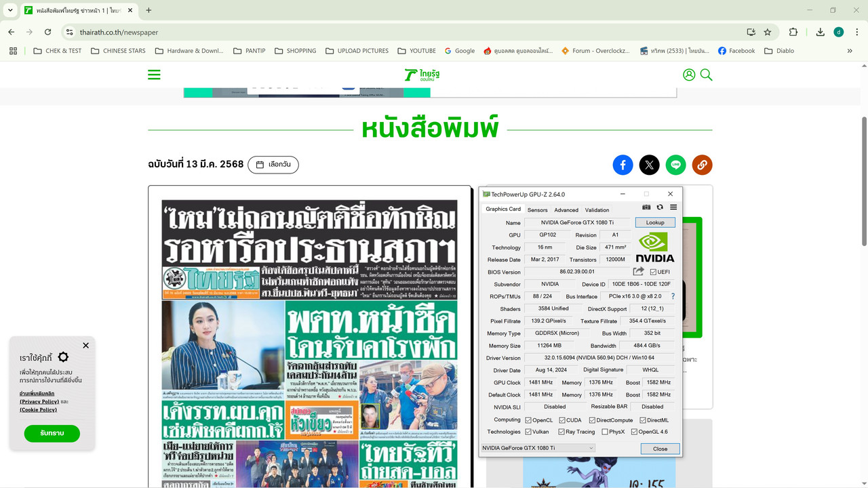Show more bookmarks with the double chevron

point(850,51)
